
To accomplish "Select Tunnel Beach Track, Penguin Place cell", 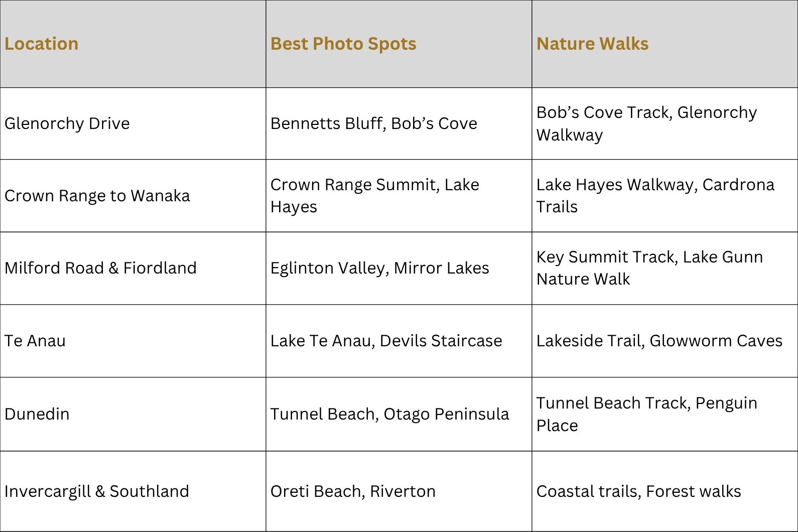I will (x=664, y=414).
